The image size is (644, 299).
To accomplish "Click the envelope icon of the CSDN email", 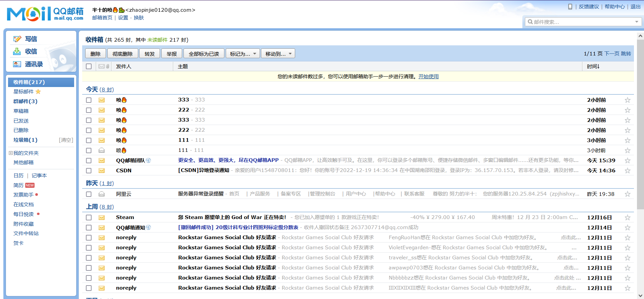I will pyautogui.click(x=102, y=171).
